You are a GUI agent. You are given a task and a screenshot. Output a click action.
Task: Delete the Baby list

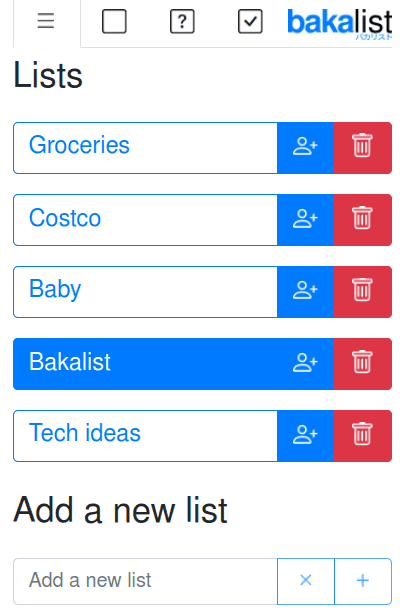point(363,292)
